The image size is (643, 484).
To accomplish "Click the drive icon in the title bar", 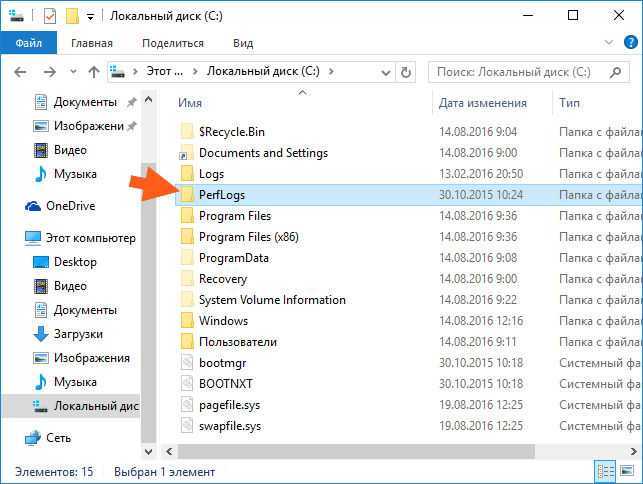I will [x=16, y=16].
